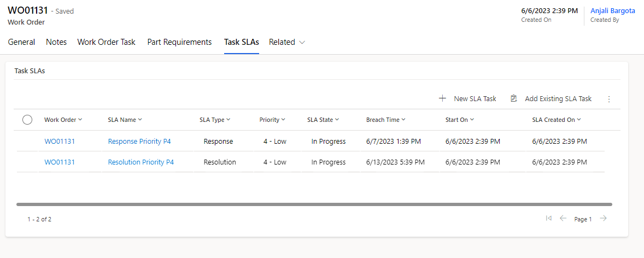Click the horizontal scrollbar under the grid

[314, 204]
